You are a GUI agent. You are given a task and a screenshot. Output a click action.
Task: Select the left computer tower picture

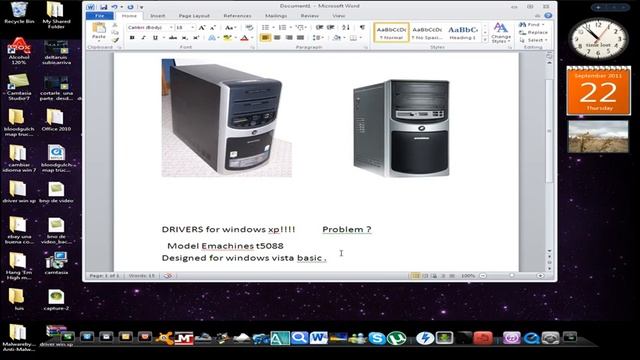(x=227, y=118)
